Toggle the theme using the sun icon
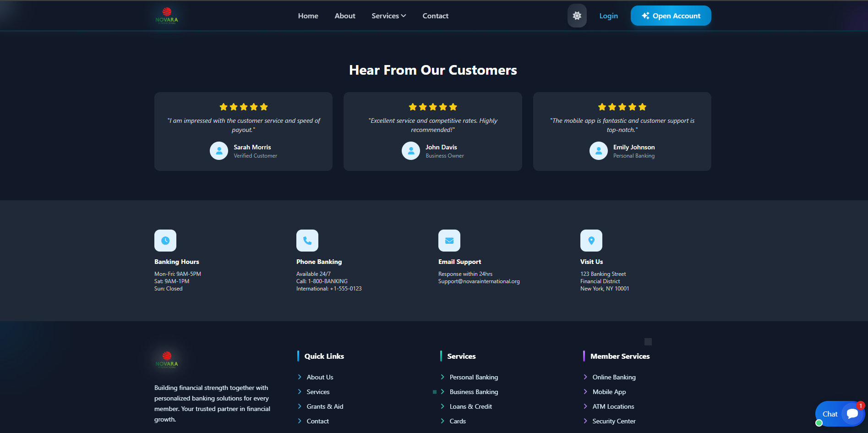Viewport: 868px width, 433px height. 577,16
